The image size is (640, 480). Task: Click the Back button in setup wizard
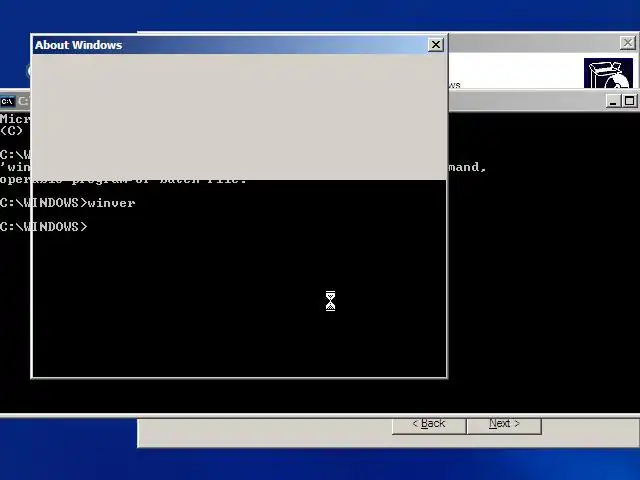coord(429,424)
